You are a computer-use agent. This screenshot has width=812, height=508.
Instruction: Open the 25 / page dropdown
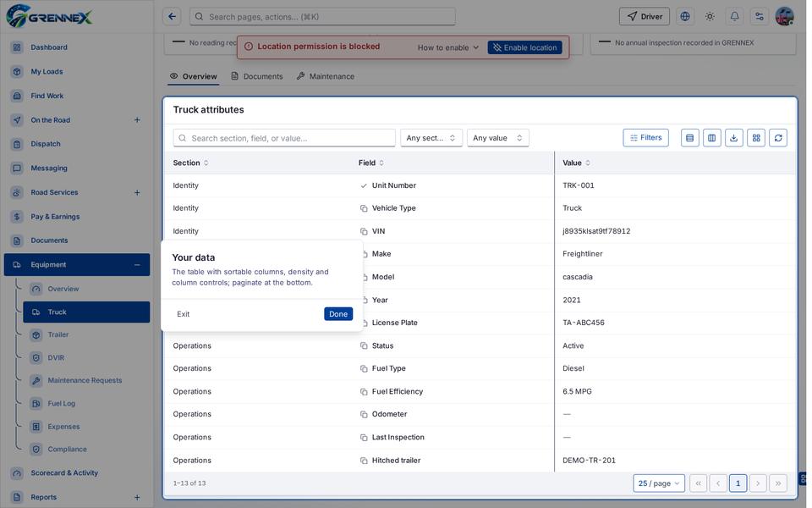click(x=659, y=483)
